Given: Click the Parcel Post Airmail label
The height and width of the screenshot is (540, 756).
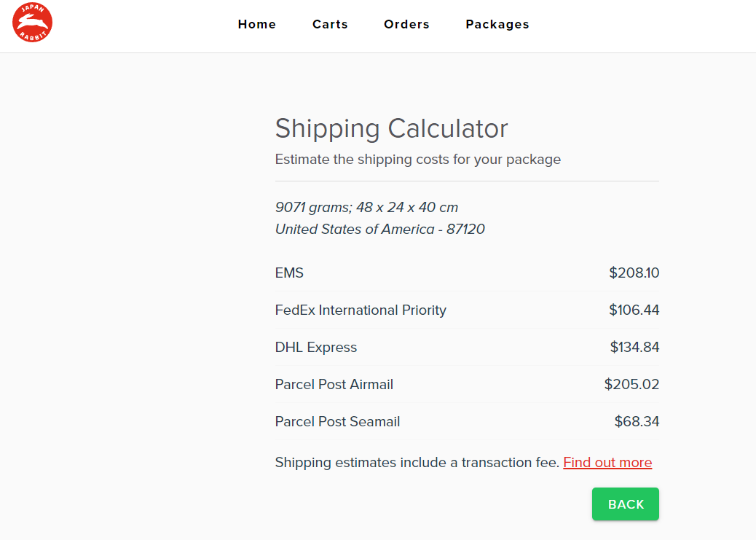Looking at the screenshot, I should click(334, 385).
